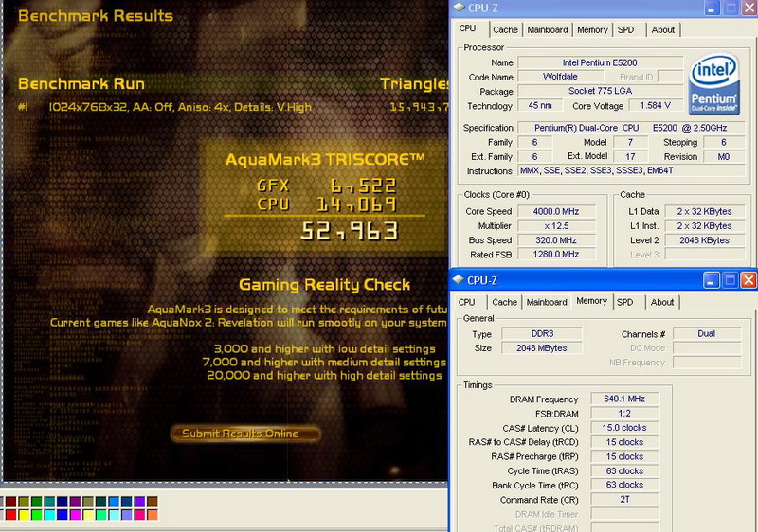The image size is (758, 532).
Task: Click the CAS# Latency value 15.0 clocks
Action: click(x=624, y=428)
